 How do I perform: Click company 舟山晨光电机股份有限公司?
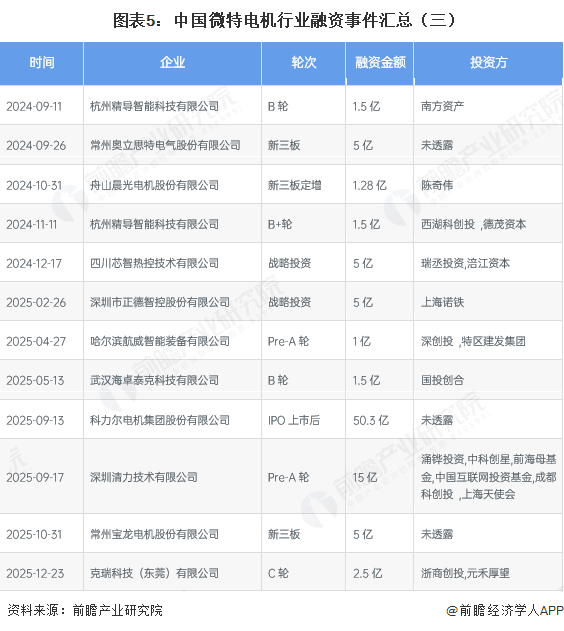coord(154,185)
